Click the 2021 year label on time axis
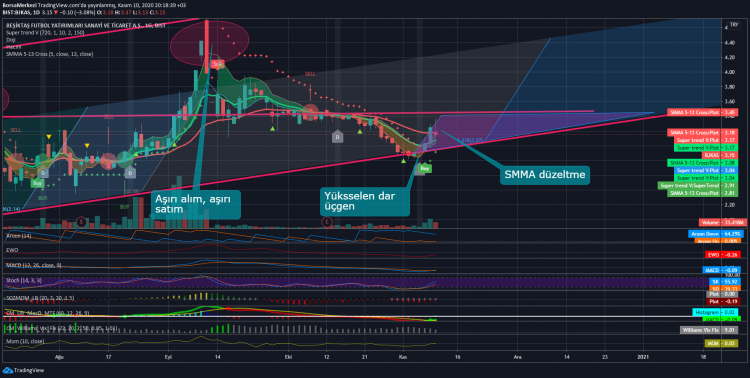 [x=644, y=357]
